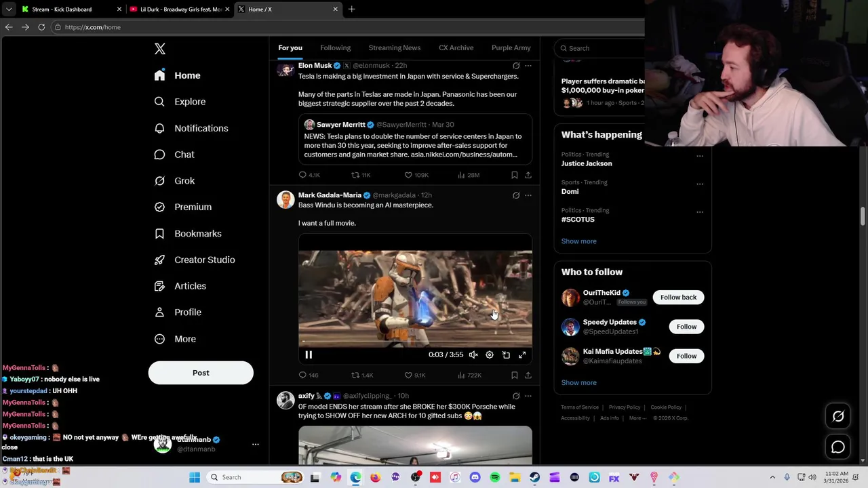Reload the page in the browser
The image size is (868, 488).
tap(41, 27)
